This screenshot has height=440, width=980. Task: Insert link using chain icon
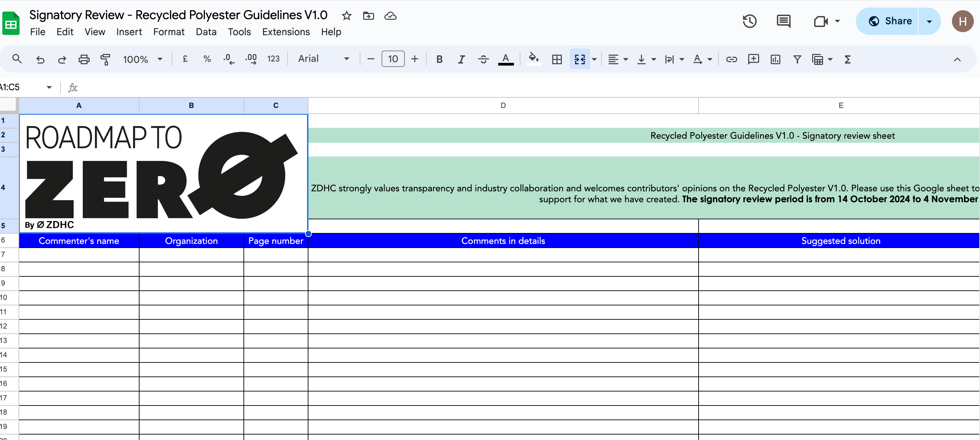click(x=731, y=59)
